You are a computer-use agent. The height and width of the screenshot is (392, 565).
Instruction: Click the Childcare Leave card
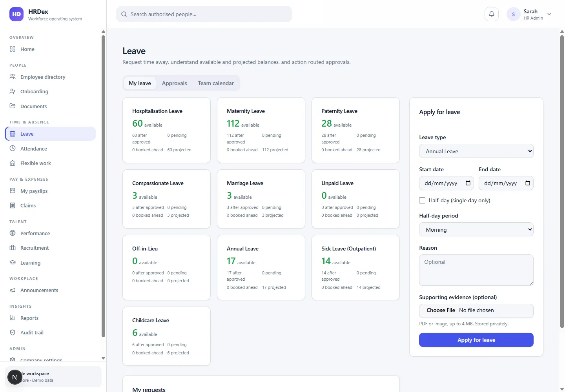click(x=166, y=336)
